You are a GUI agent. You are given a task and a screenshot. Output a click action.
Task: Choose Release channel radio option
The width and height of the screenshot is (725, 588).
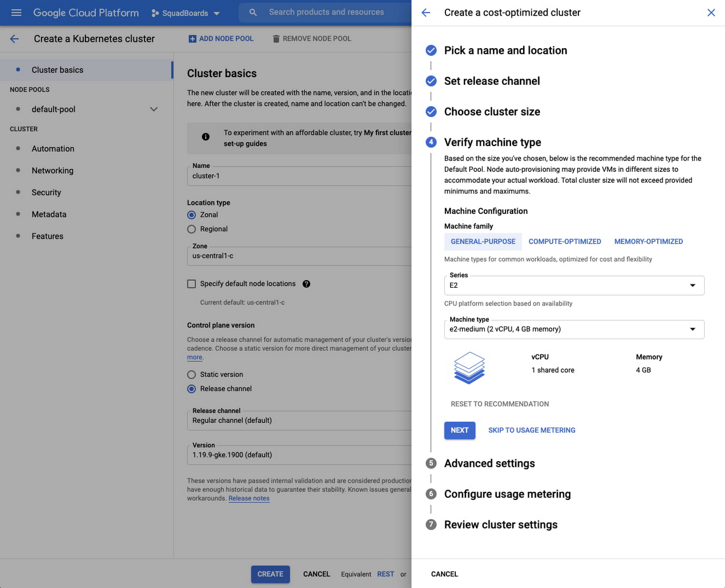coord(192,389)
